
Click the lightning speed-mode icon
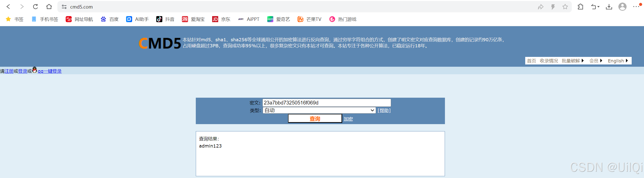pos(553,7)
